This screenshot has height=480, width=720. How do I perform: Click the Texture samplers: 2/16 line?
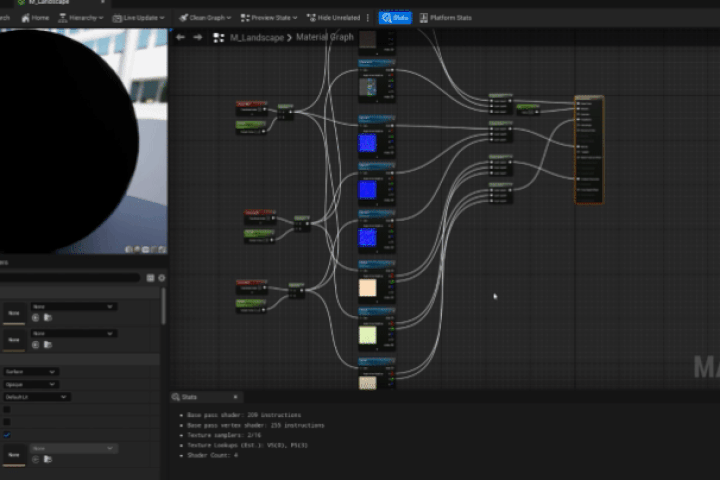coord(224,435)
